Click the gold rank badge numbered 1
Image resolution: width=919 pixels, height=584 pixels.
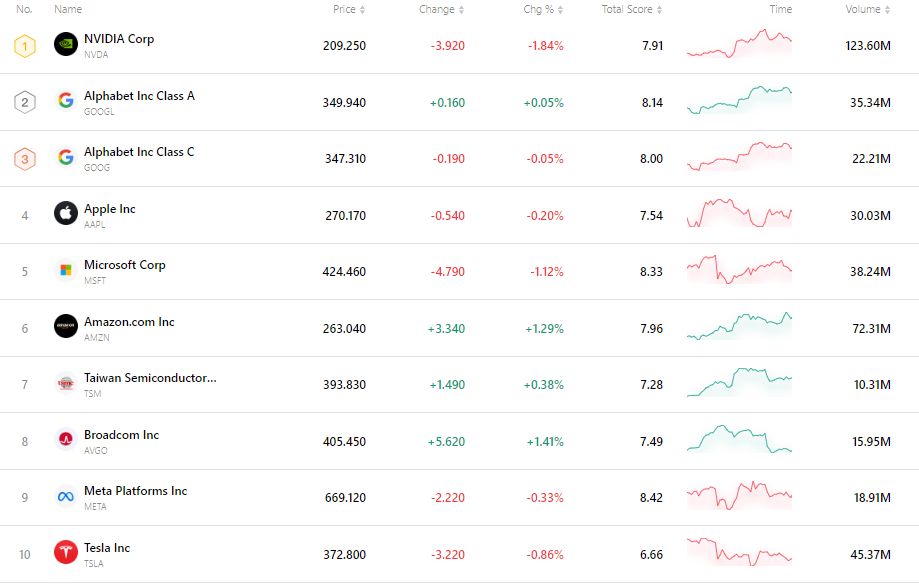(24, 44)
